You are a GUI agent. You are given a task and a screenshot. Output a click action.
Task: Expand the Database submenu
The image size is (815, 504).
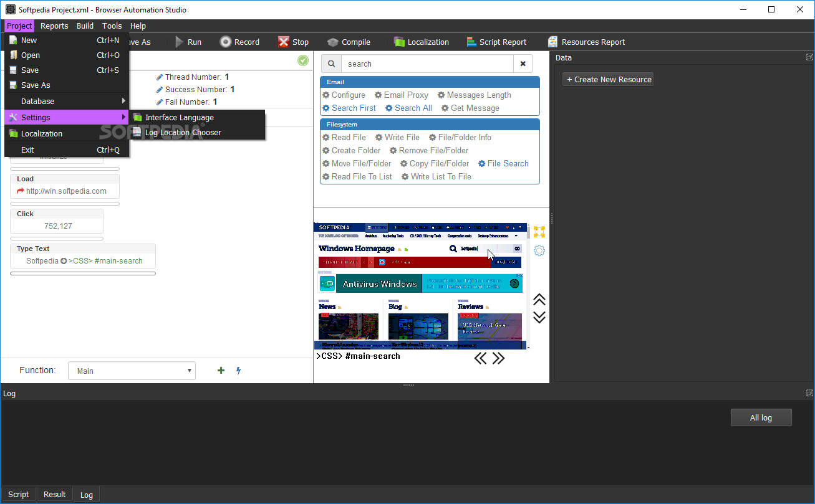point(67,102)
